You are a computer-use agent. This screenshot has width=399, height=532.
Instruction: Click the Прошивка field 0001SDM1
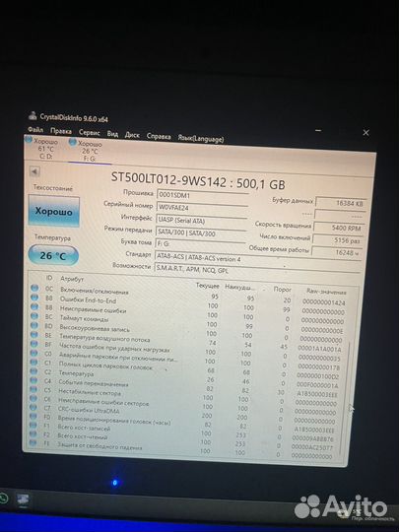[x=203, y=195]
